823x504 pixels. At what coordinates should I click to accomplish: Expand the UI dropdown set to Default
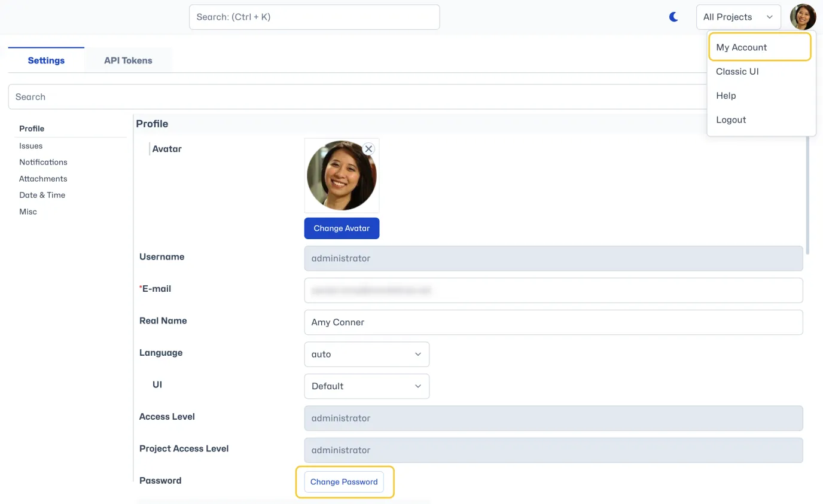click(x=367, y=386)
